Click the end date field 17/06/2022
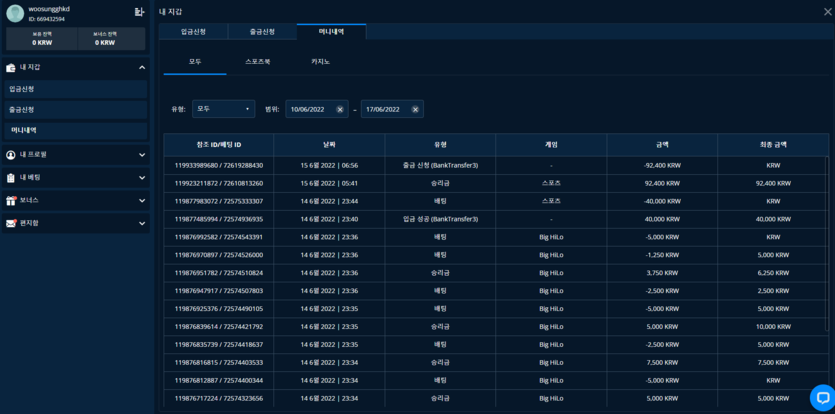The height and width of the screenshot is (414, 835). click(x=392, y=109)
